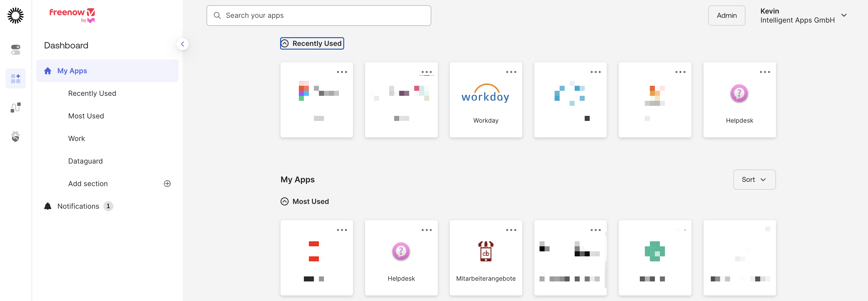The height and width of the screenshot is (301, 868).
Task: Open the Dataguard section in the sidebar
Action: [x=85, y=161]
